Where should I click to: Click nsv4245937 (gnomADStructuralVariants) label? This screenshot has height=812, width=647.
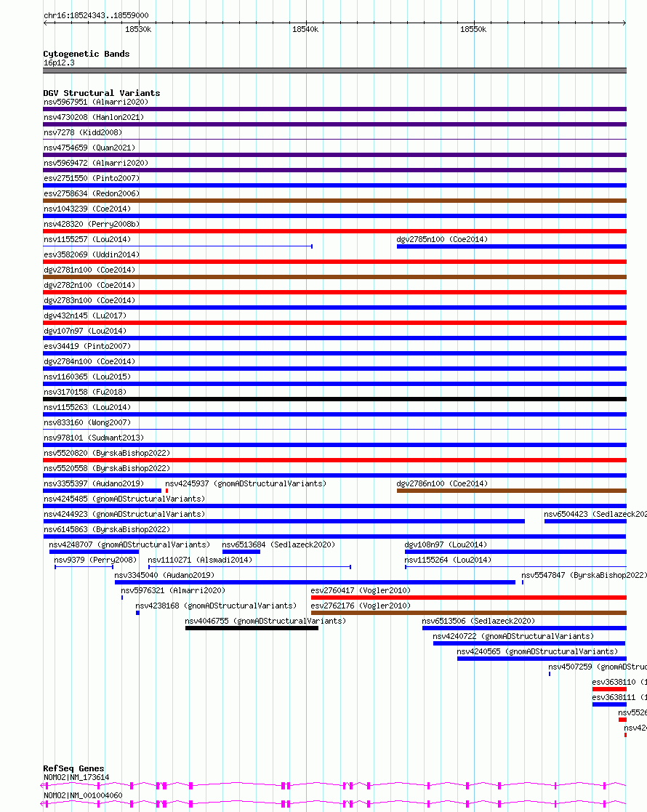246,483
